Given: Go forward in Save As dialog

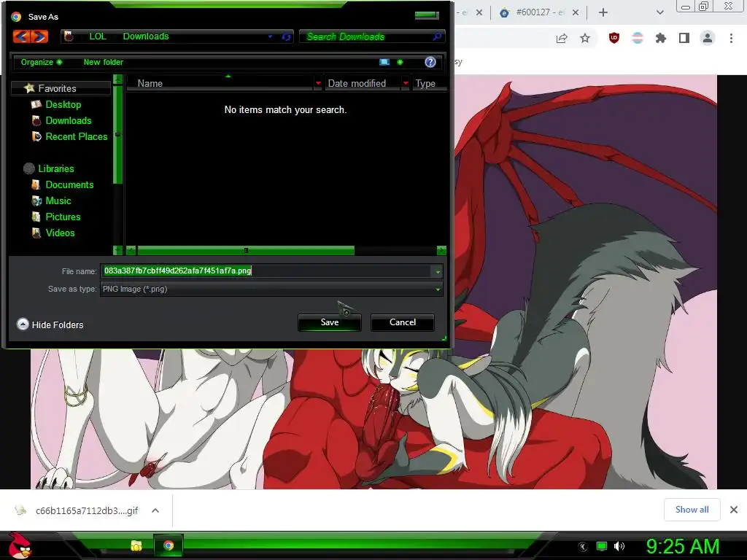Looking at the screenshot, I should coord(39,36).
